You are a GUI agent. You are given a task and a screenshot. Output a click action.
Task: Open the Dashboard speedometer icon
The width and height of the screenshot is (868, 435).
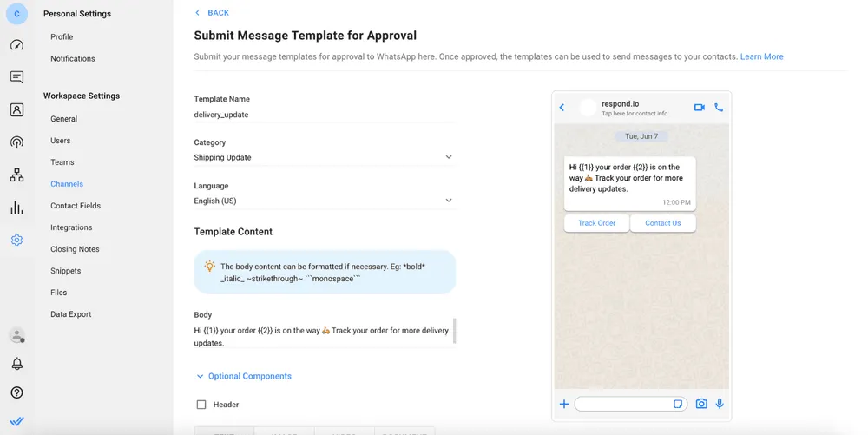[16, 45]
